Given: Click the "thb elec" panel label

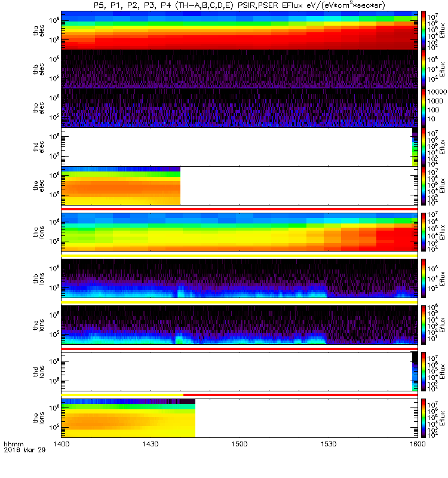Looking at the screenshot, I should point(38,69).
